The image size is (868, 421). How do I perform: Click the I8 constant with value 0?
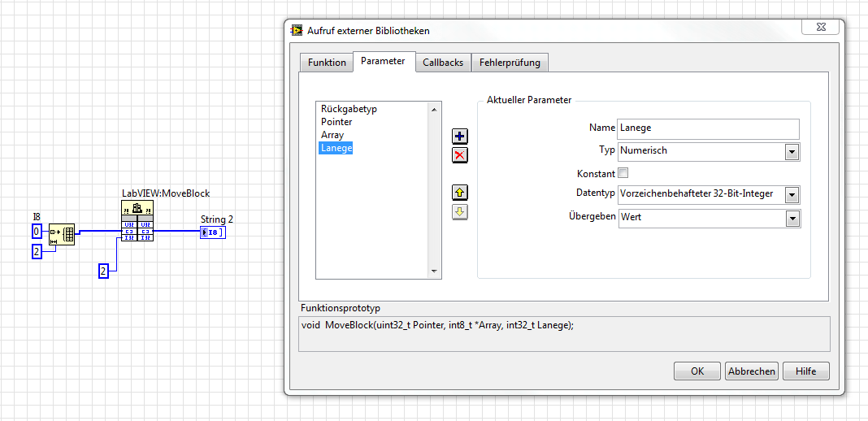pyautogui.click(x=37, y=232)
